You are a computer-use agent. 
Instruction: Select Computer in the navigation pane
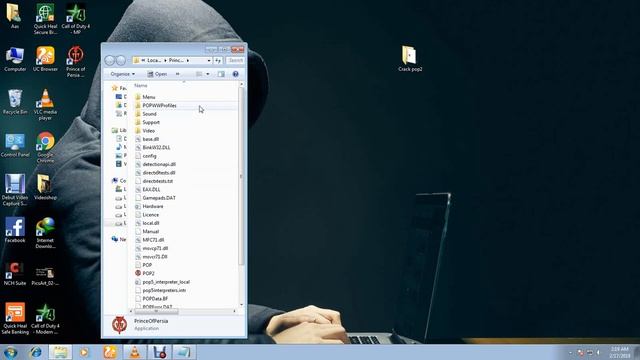119,180
